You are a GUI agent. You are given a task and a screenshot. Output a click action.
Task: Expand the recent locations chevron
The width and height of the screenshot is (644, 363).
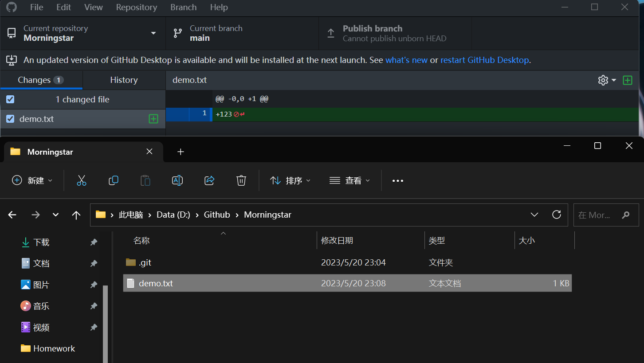[x=55, y=215]
